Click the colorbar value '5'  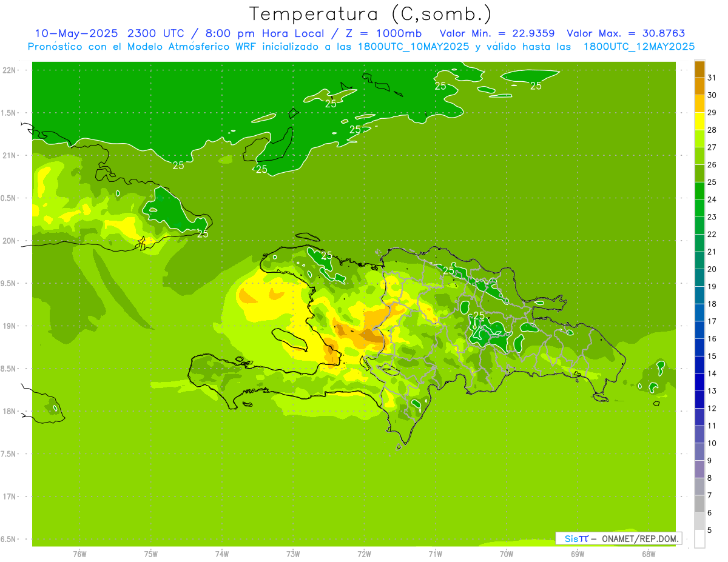[710, 530]
